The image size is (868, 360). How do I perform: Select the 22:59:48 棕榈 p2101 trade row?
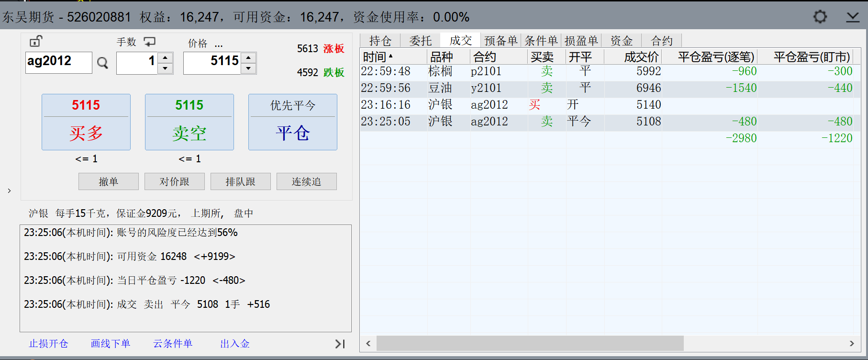click(x=610, y=72)
